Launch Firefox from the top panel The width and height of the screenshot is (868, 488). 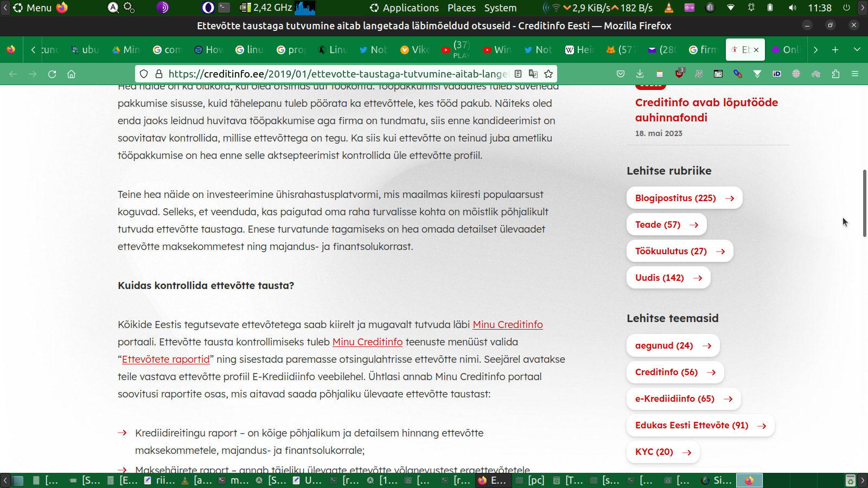(x=62, y=8)
